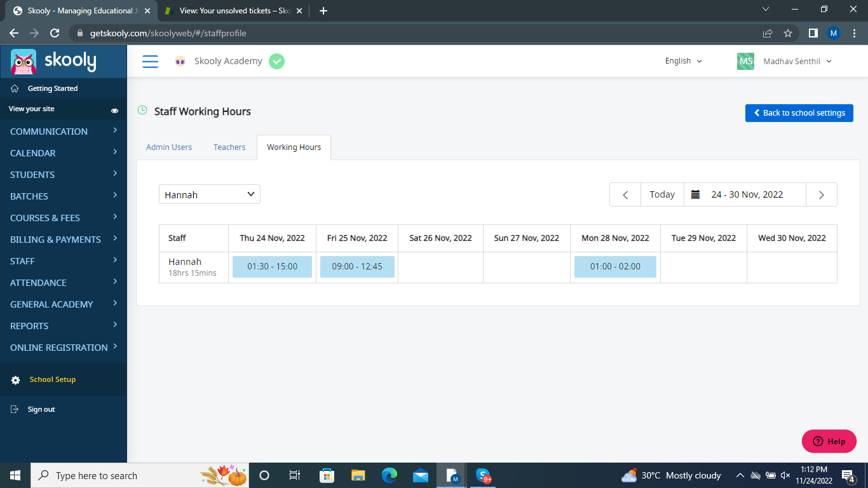The width and height of the screenshot is (868, 488).
Task: Click the Skooly owl logo
Action: (24, 62)
